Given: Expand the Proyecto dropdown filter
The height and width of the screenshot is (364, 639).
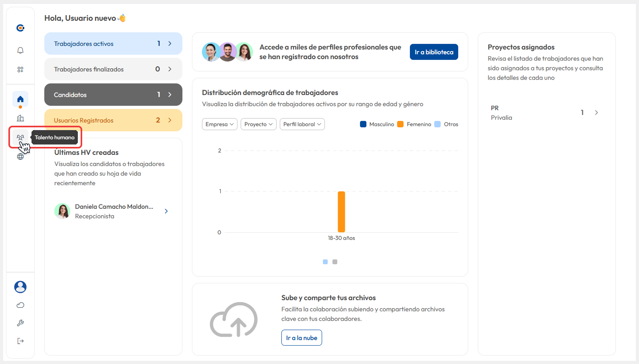Looking at the screenshot, I should (258, 124).
